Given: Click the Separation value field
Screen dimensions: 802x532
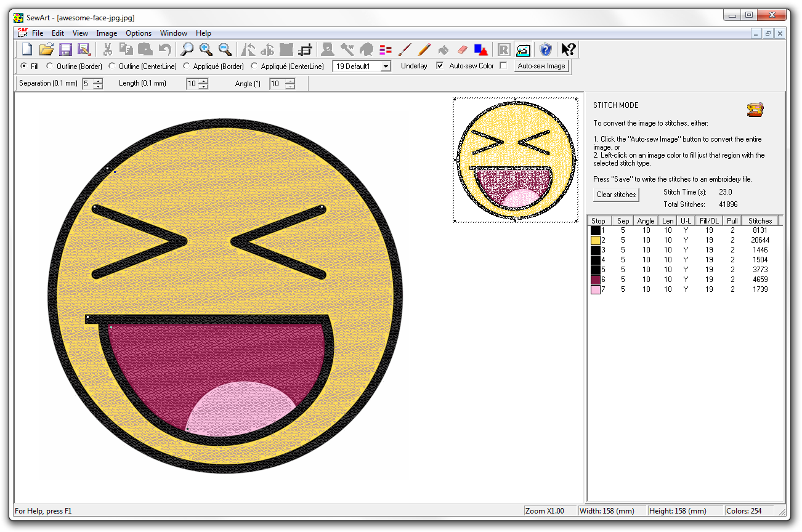Looking at the screenshot, I should coord(87,84).
